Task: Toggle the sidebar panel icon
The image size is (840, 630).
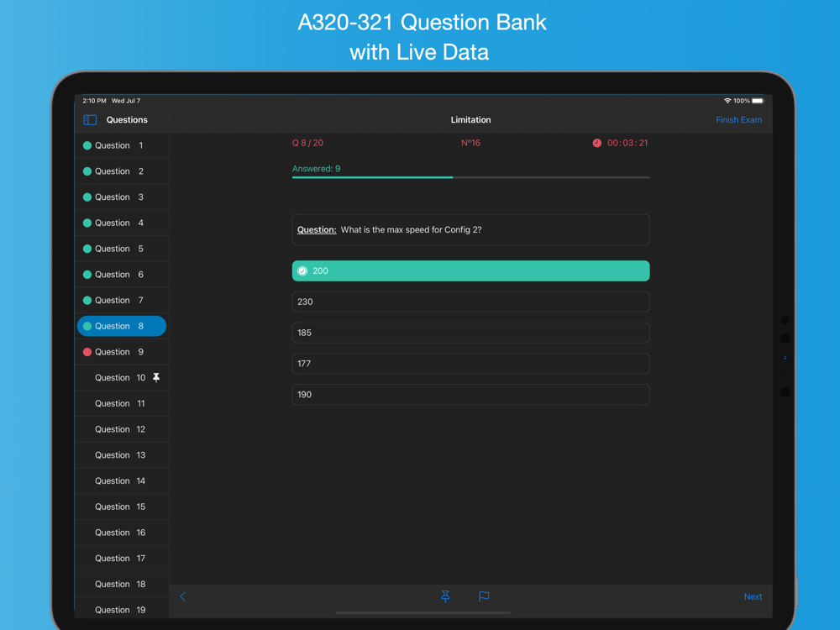Action: click(90, 120)
